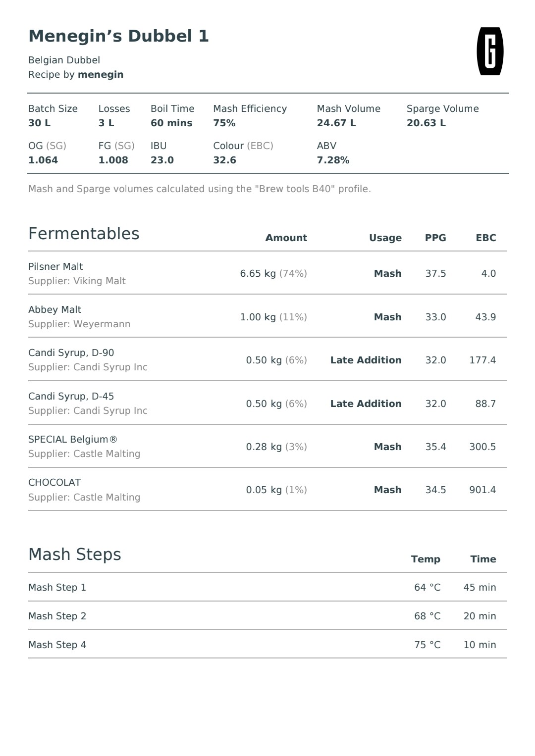Click the CHOCOLAT malt entry
Image resolution: width=535 pixels, height=756 pixels.
[x=267, y=490]
